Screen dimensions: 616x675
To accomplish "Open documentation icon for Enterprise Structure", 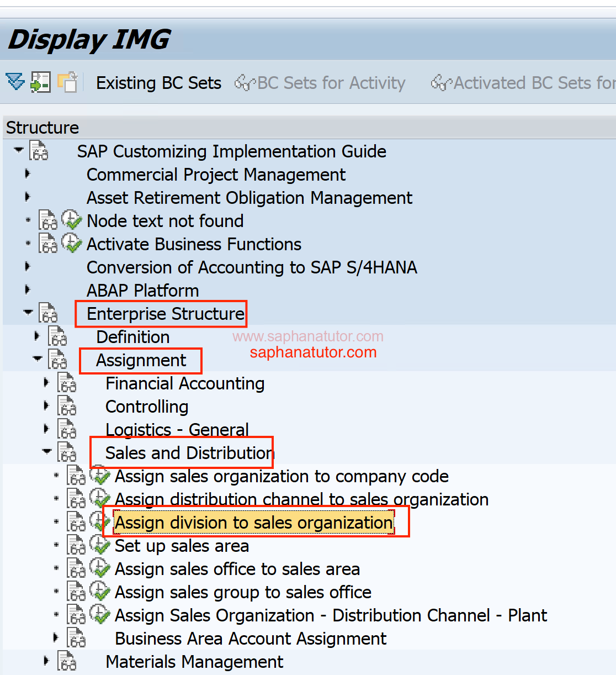I will point(48,313).
